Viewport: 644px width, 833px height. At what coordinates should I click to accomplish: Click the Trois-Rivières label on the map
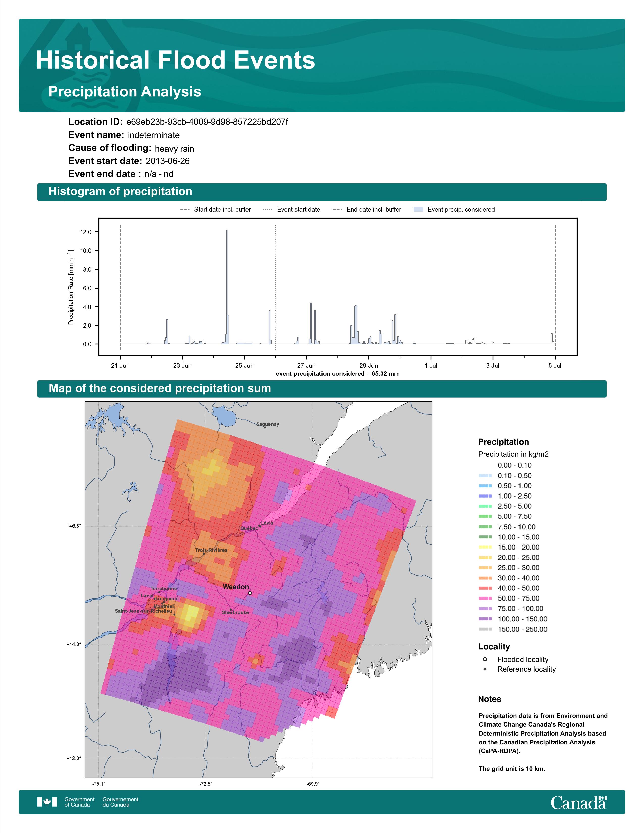[211, 550]
